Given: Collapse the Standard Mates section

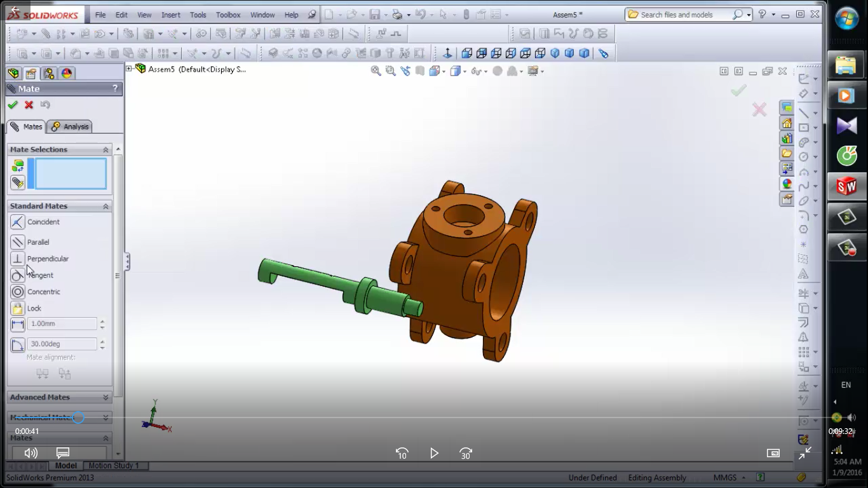Looking at the screenshot, I should click(x=106, y=207).
